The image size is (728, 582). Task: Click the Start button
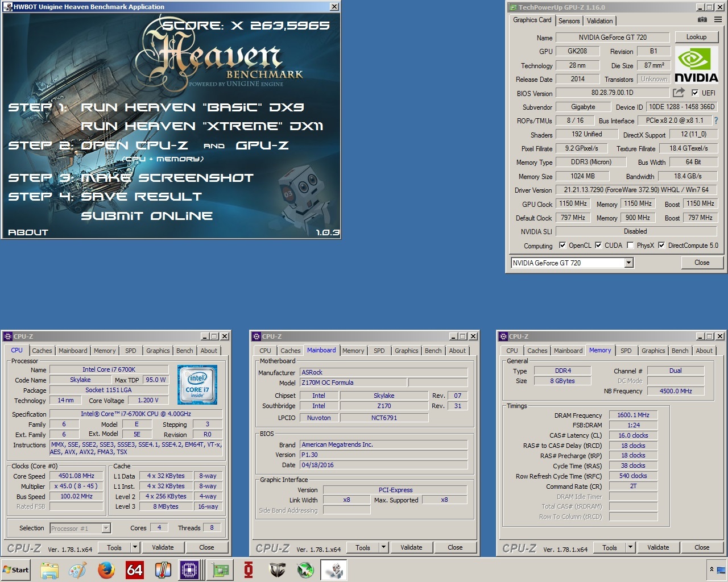(16, 570)
